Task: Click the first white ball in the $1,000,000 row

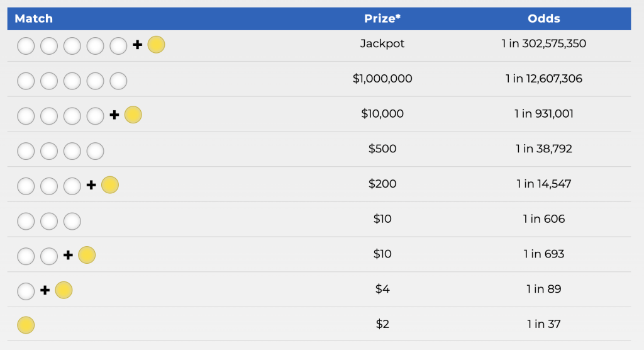Action: tap(26, 81)
